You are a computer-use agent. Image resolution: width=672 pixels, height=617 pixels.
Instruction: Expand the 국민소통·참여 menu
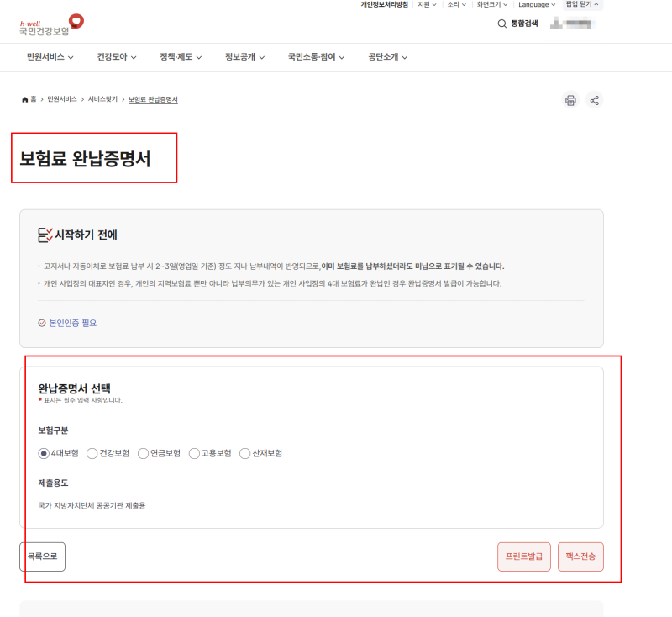coord(316,57)
